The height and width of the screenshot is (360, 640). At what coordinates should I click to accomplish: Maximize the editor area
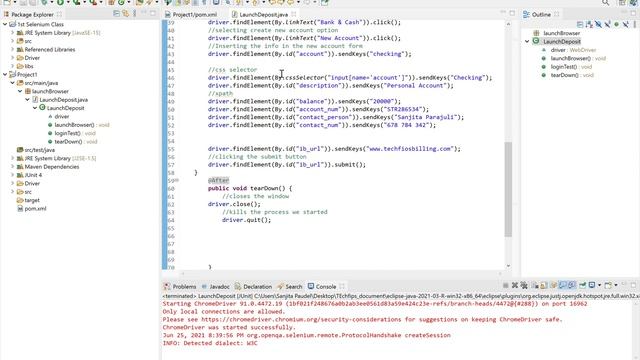tap(512, 13)
